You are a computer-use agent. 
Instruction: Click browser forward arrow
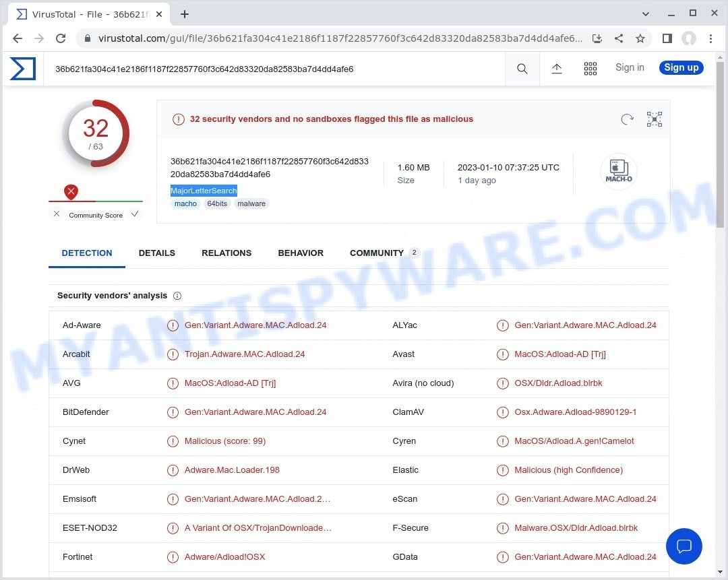(x=39, y=38)
